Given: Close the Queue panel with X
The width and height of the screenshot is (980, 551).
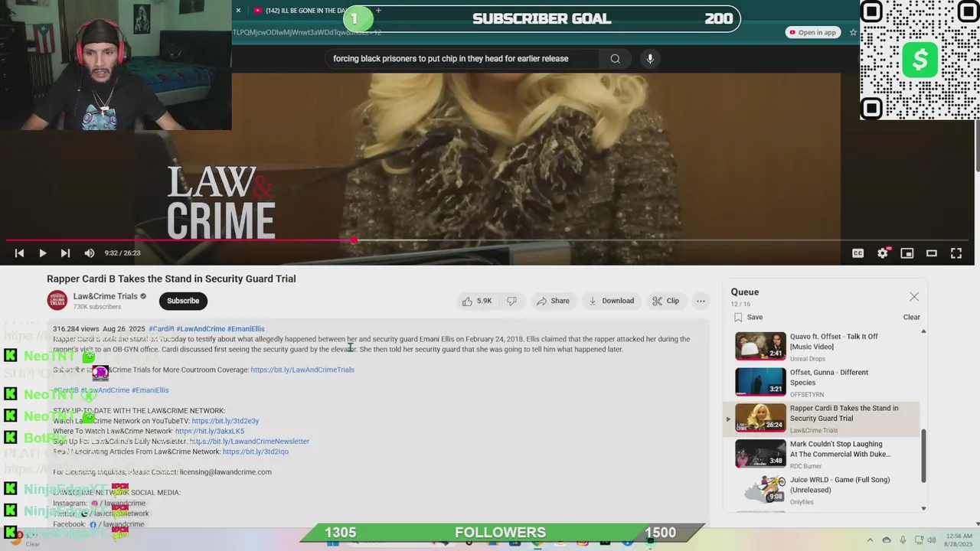Looking at the screenshot, I should coord(914,296).
